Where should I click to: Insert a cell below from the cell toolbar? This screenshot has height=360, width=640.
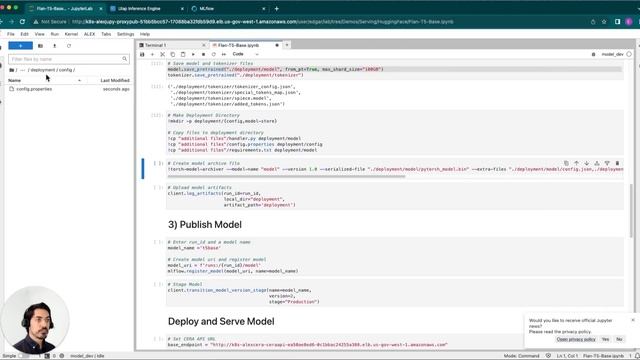coord(607,163)
